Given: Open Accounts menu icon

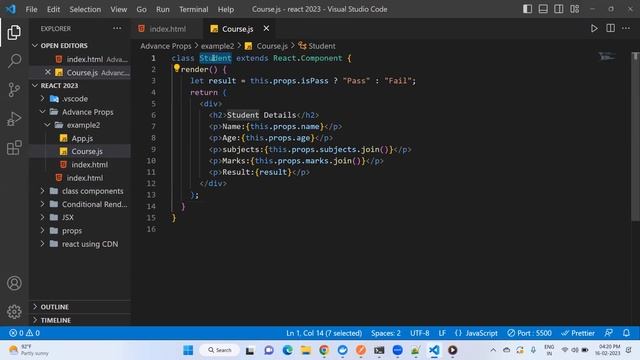Looking at the screenshot, I should click(14, 283).
